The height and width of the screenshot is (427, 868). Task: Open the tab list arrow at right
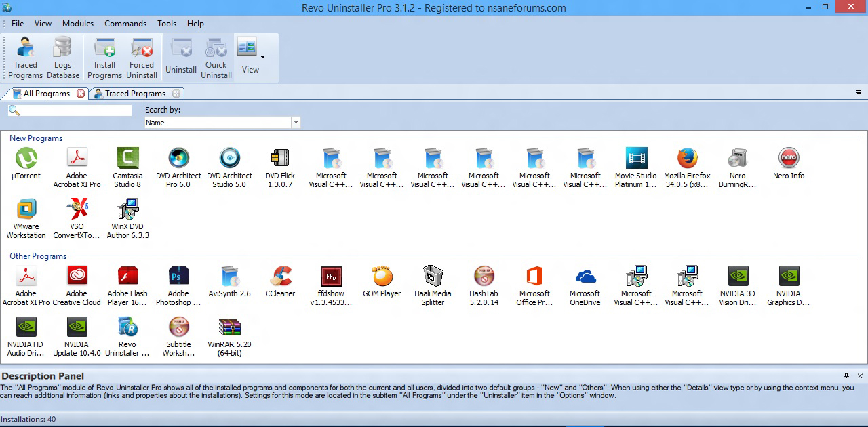click(x=860, y=93)
